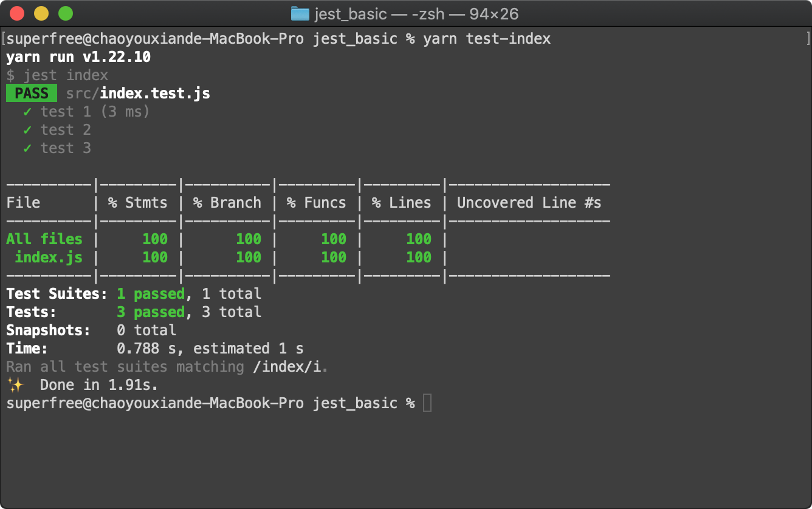Click the text test 1 (3 ms)
This screenshot has height=509, width=812.
(x=95, y=112)
